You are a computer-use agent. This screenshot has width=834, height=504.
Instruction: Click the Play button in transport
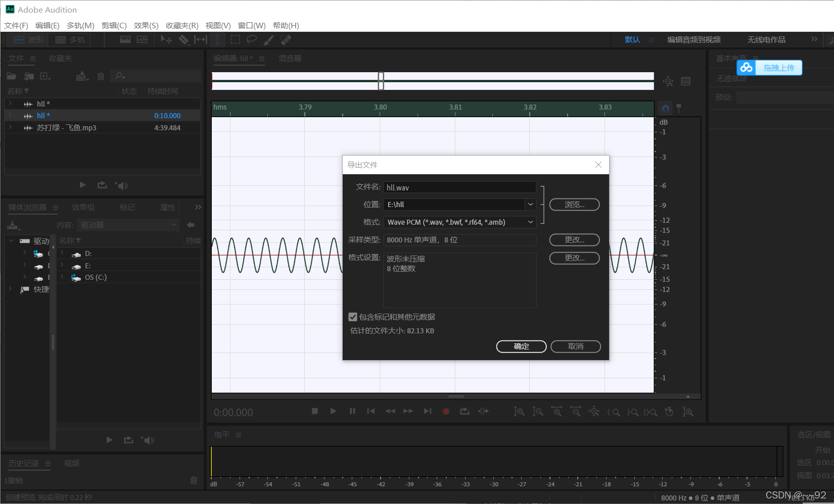[333, 411]
